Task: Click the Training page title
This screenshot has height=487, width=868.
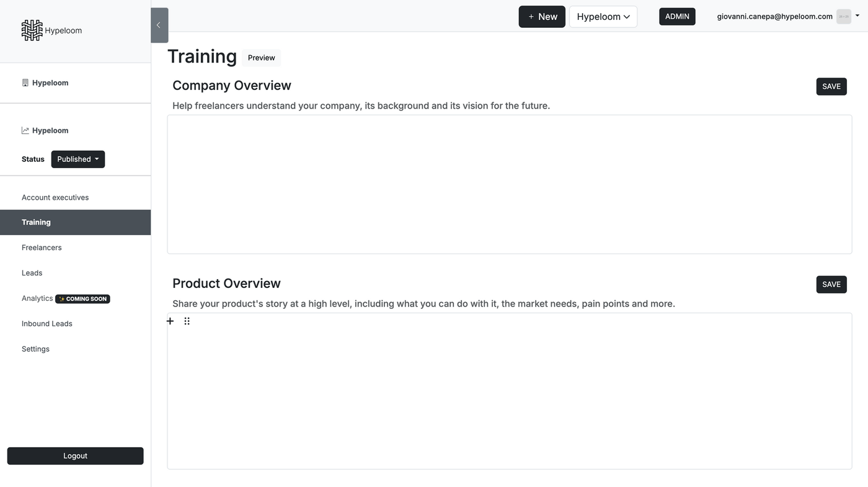Action: [202, 56]
